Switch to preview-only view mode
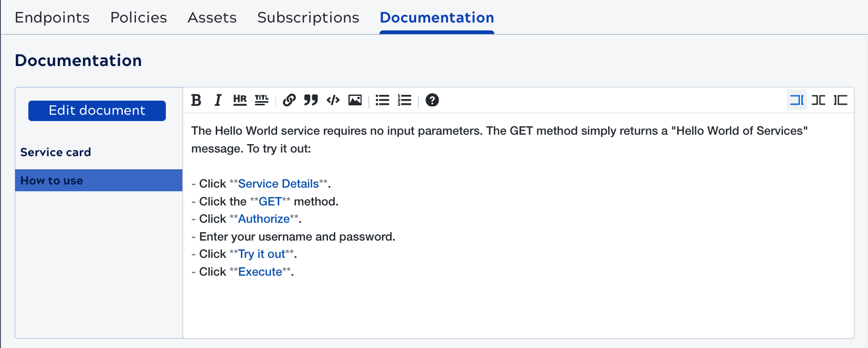Viewport: 868px width, 348px height. pyautogui.click(x=841, y=100)
